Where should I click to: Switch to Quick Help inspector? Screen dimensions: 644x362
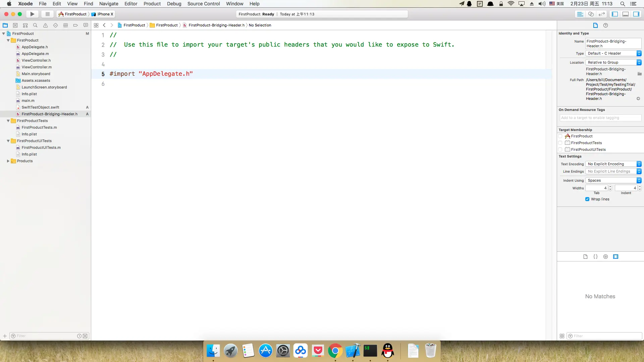pyautogui.click(x=605, y=25)
